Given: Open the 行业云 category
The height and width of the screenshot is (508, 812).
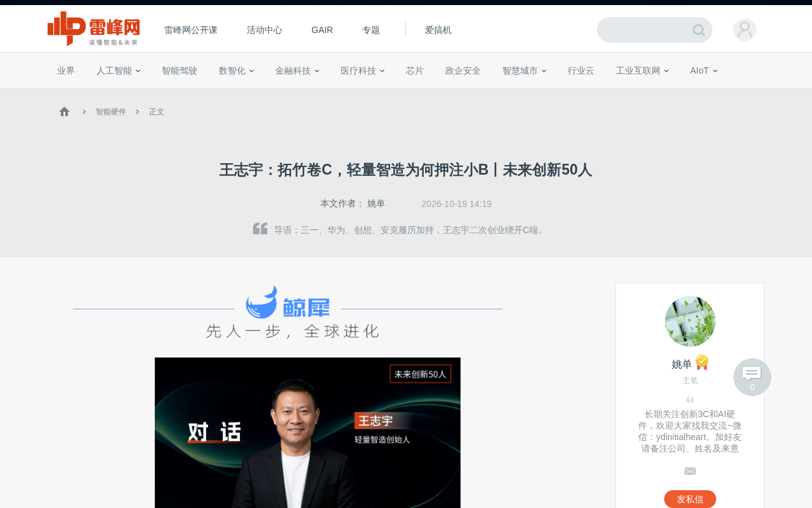Looking at the screenshot, I should 581,70.
